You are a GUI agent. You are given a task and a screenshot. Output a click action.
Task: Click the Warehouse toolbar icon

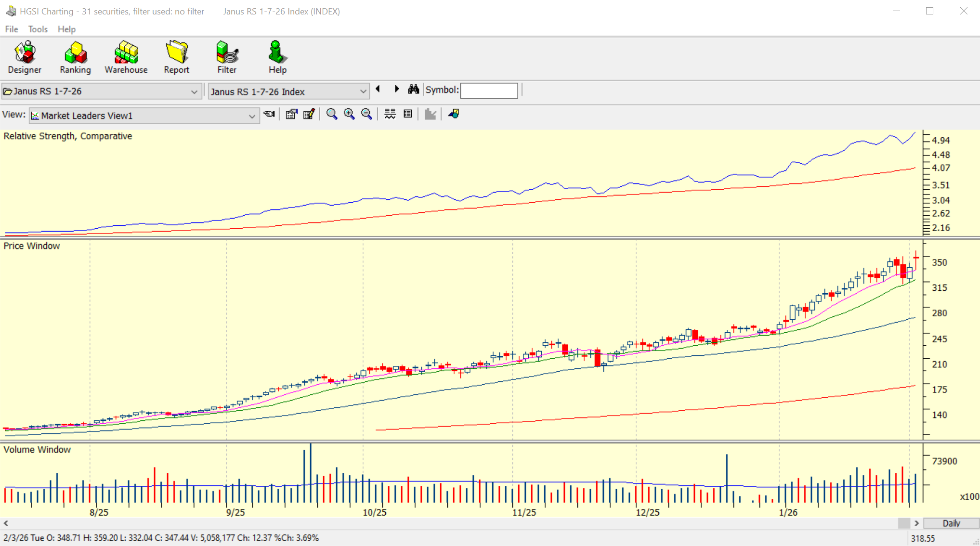point(126,57)
